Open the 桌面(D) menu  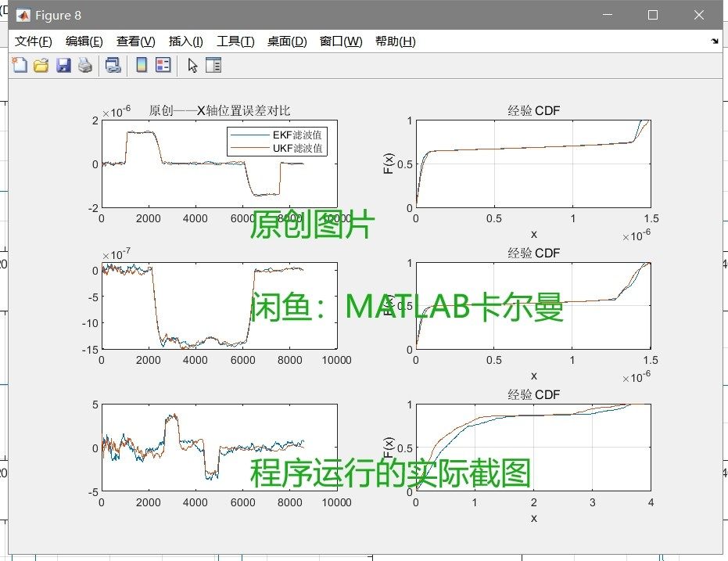coord(287,41)
